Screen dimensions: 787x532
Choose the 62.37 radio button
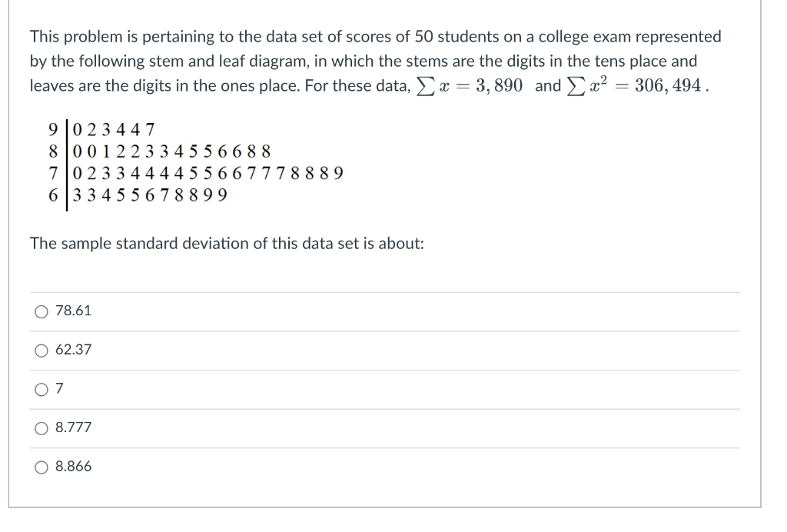(42, 351)
